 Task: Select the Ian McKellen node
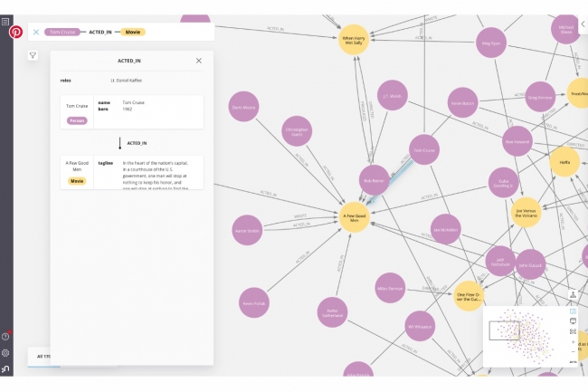(446, 230)
